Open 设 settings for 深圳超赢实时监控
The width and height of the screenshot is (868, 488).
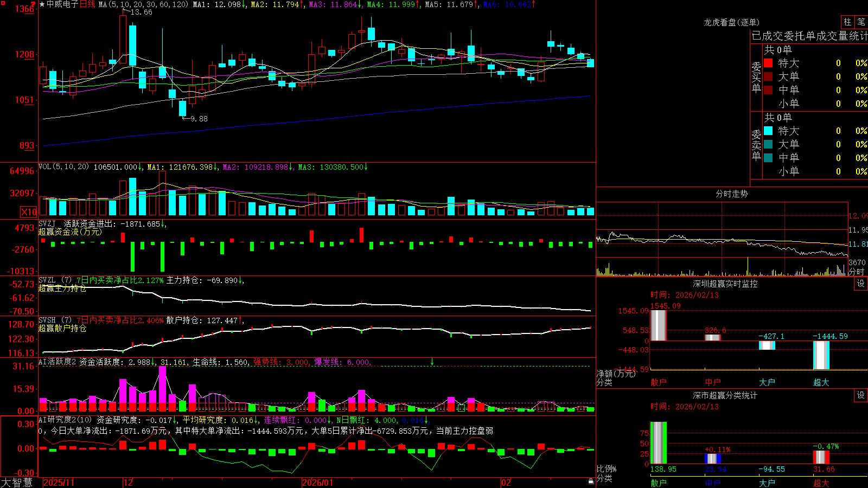pos(861,284)
